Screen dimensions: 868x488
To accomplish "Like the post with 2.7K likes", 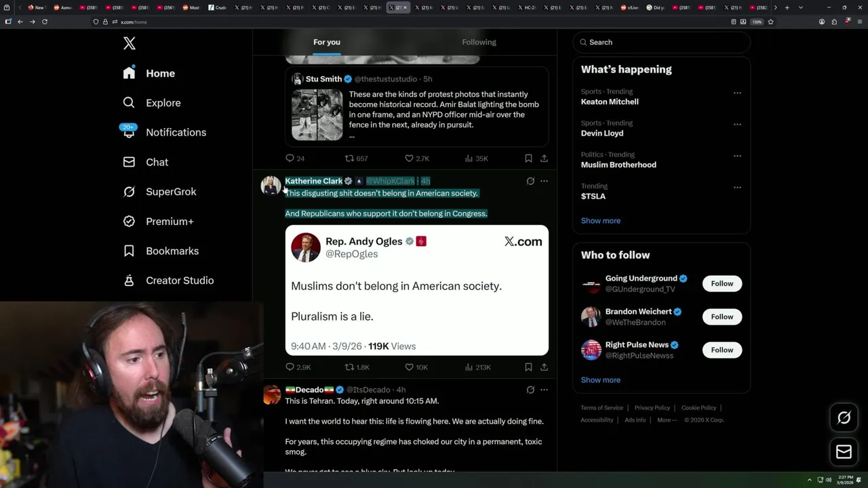I will (417, 159).
